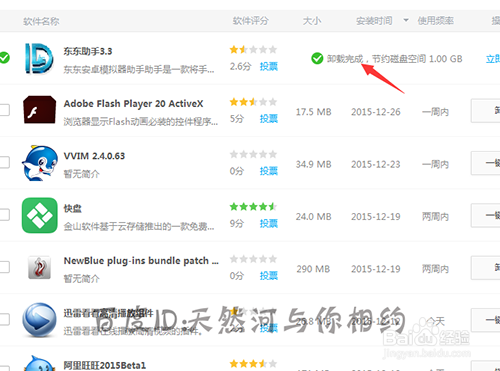This screenshot has height=371, width=500.
Task: Click the green star rating of 快盘
Action: click(253, 207)
